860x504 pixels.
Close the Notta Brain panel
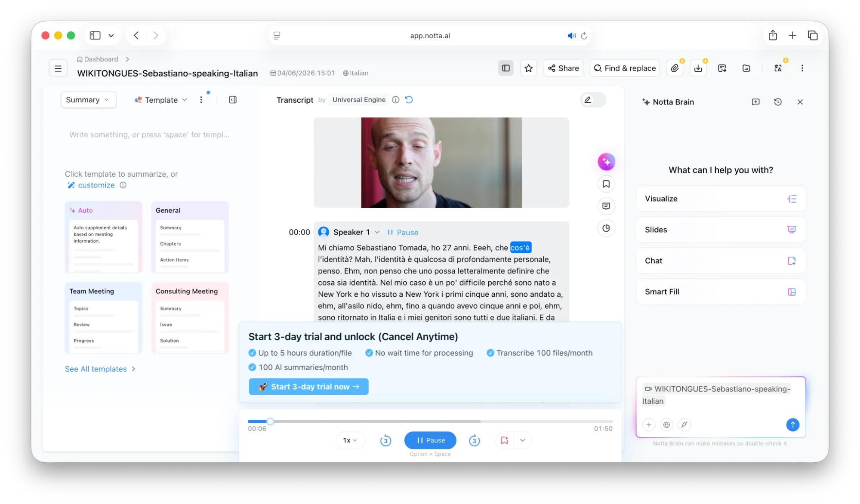[x=800, y=102]
